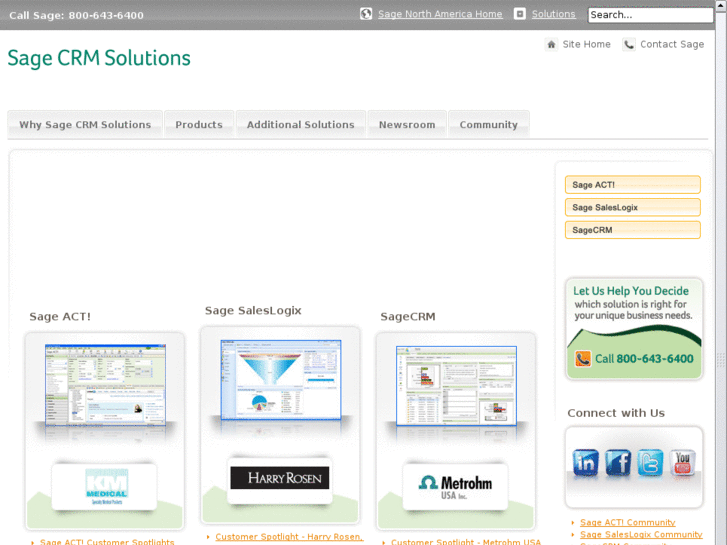Click the Sage ACT! sidebar button
This screenshot has width=727, height=545.
632,185
